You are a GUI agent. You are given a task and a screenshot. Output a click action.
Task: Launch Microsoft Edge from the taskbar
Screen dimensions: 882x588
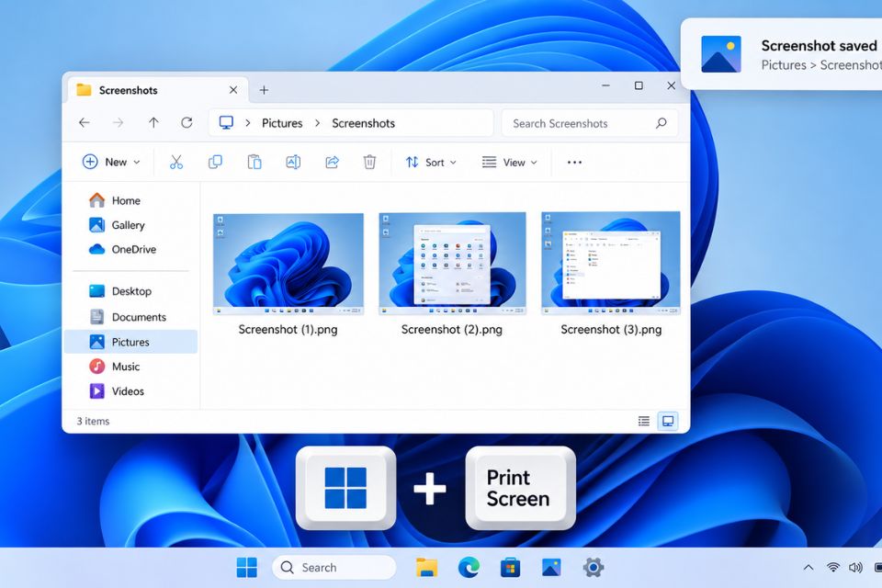click(469, 567)
